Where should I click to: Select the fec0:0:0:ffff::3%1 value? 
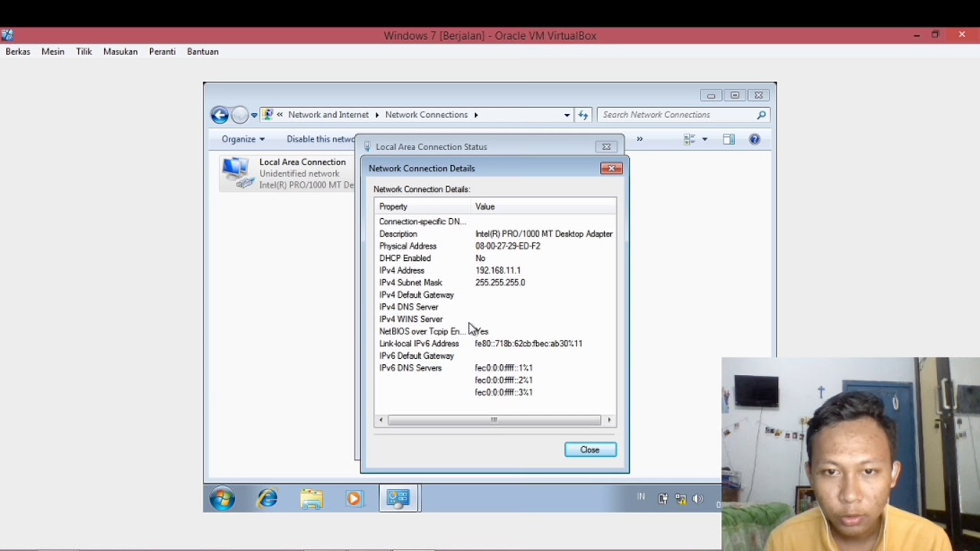tap(504, 393)
